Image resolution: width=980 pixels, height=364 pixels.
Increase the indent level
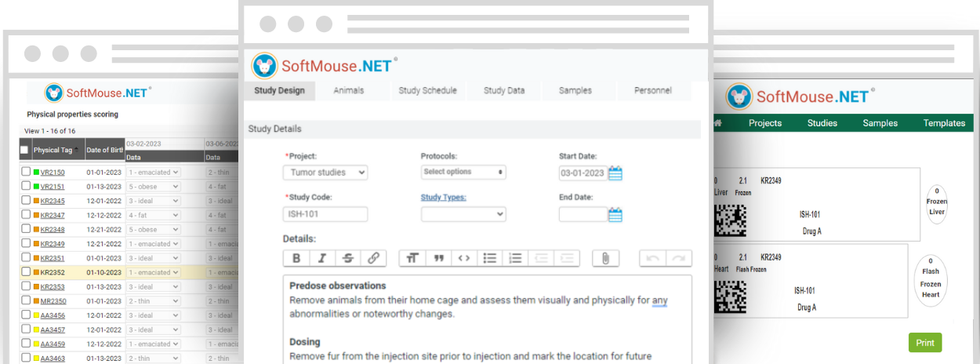567,257
